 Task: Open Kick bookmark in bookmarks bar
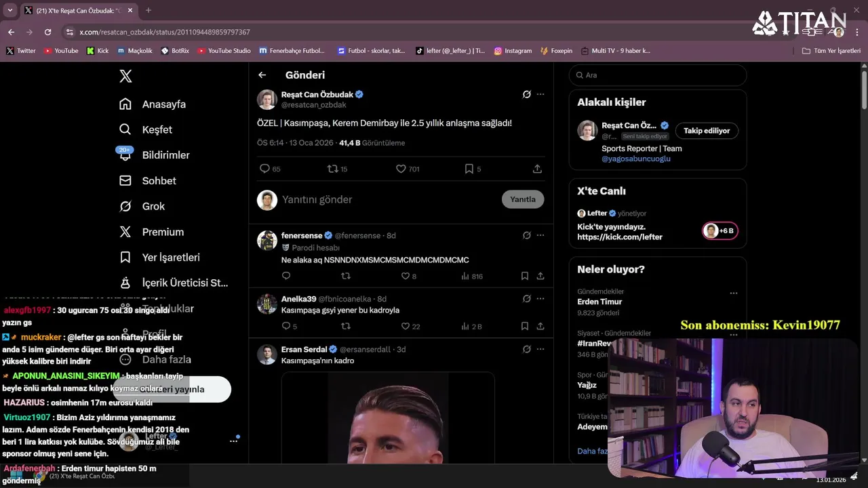point(98,51)
